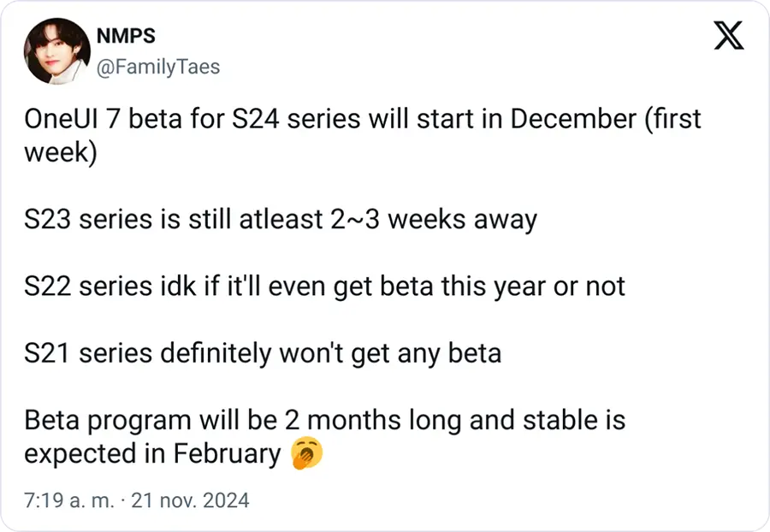770x532 pixels.
Task: Click the yawning face emoji
Action: tap(307, 452)
